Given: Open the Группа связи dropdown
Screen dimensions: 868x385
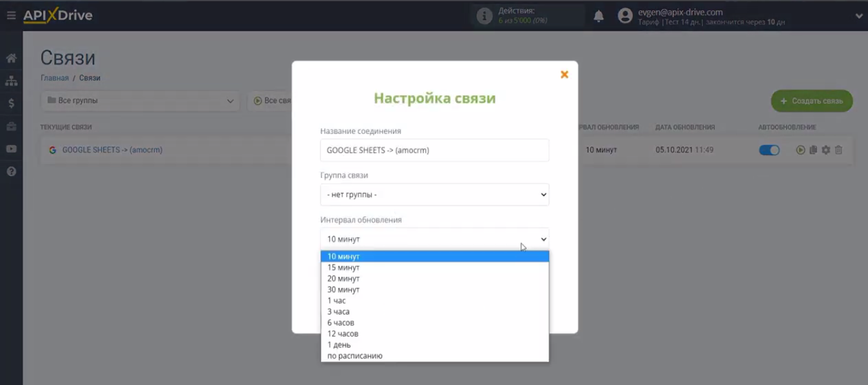Looking at the screenshot, I should click(434, 194).
